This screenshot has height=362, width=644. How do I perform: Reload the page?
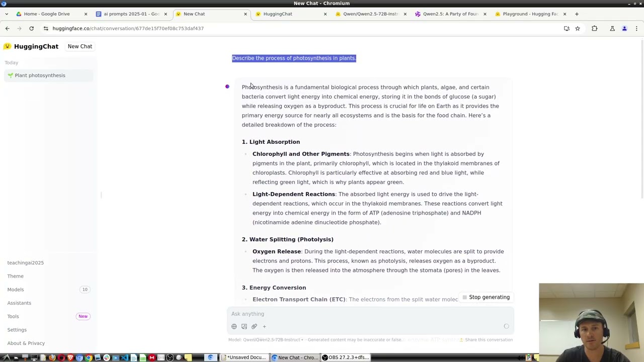[x=31, y=29]
